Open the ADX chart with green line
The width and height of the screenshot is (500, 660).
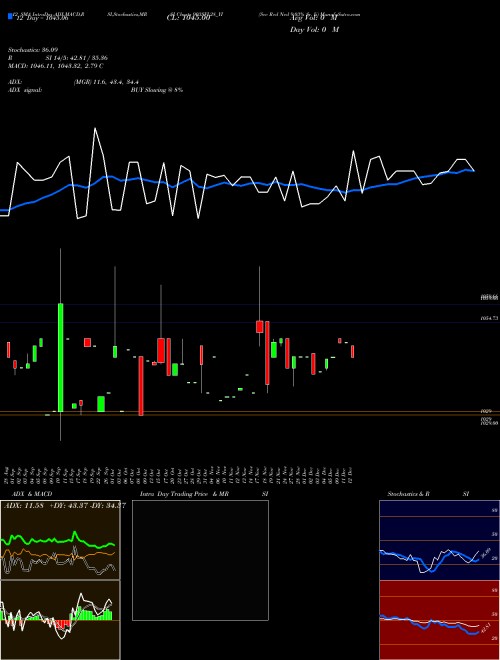[60, 540]
